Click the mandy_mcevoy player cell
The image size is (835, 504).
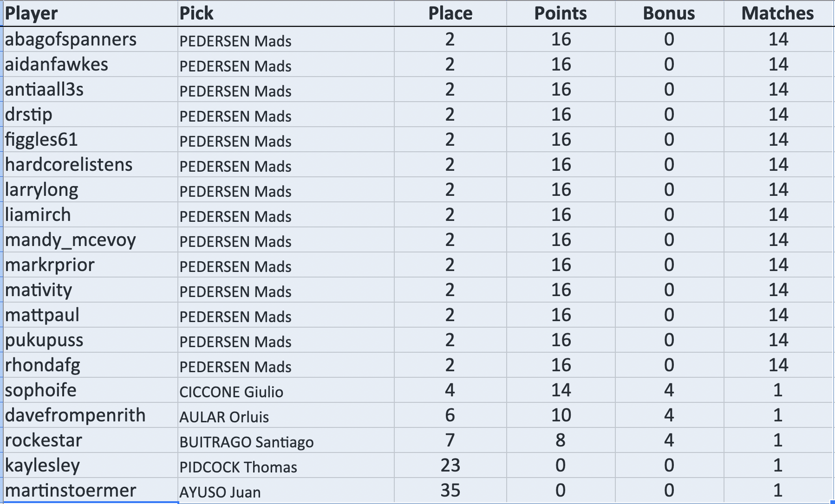pos(71,240)
